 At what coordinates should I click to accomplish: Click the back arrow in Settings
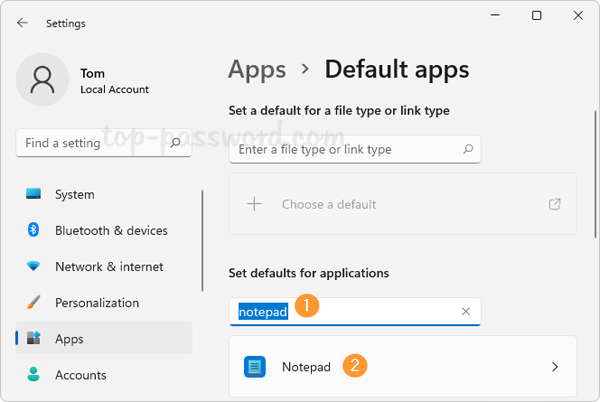pyautogui.click(x=22, y=23)
